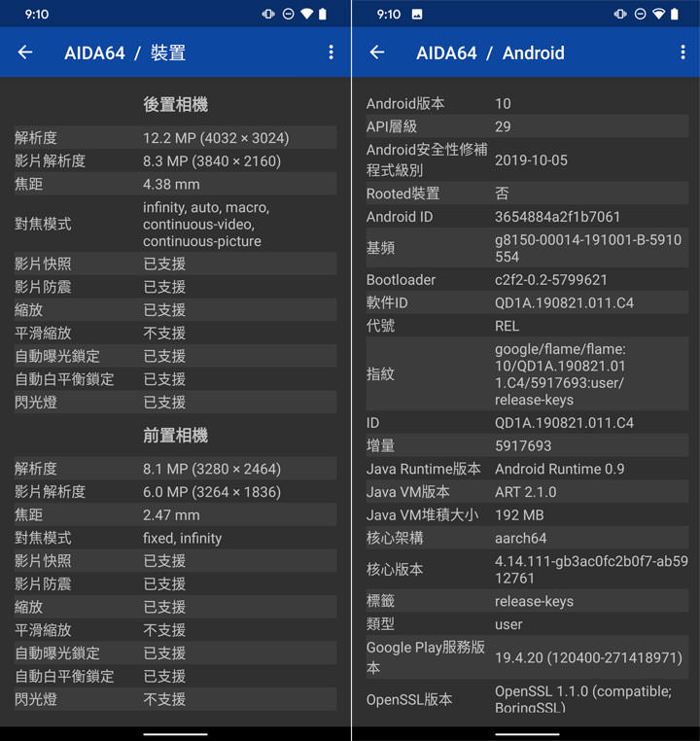Tap the OpenSSL 1.1.0 version value
This screenshot has height=741, width=700.
[583, 699]
